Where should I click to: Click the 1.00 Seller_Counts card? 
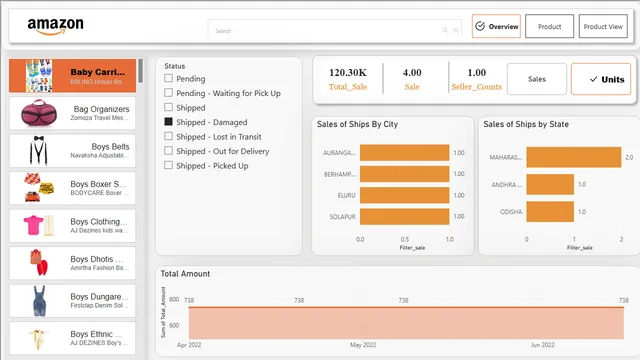click(x=476, y=79)
